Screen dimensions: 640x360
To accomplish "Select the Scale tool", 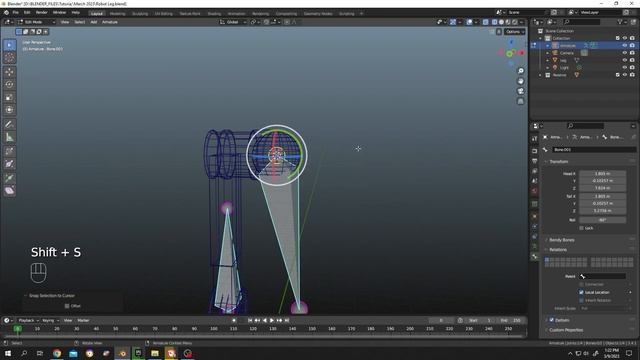I will (x=9, y=97).
